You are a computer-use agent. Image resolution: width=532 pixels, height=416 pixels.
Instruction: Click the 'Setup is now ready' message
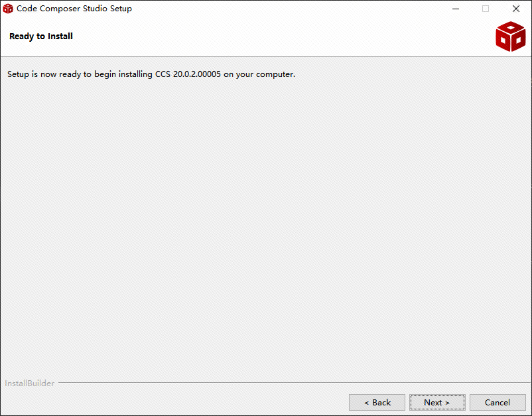(x=151, y=74)
